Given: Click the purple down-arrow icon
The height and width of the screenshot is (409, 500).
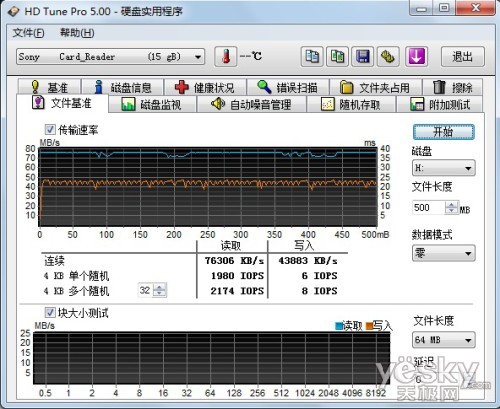Looking at the screenshot, I should click(x=416, y=56).
